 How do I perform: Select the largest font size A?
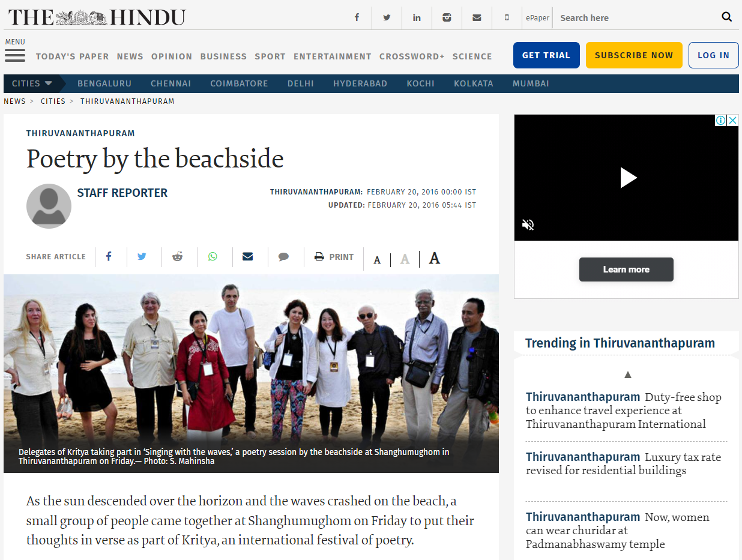[x=435, y=259]
